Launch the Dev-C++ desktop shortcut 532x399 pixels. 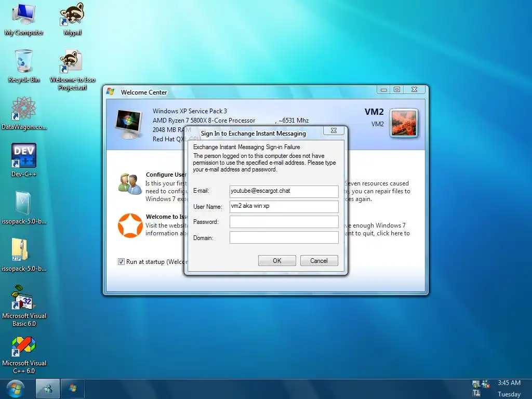click(x=24, y=160)
